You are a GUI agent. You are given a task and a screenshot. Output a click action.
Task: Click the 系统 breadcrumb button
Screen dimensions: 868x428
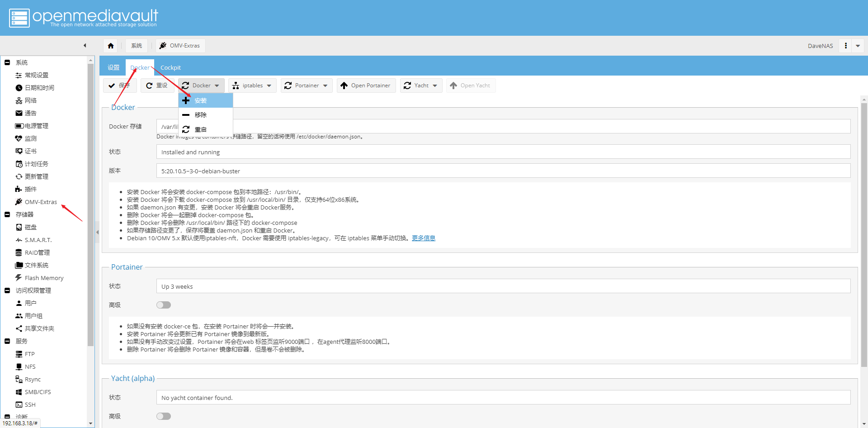click(x=137, y=46)
